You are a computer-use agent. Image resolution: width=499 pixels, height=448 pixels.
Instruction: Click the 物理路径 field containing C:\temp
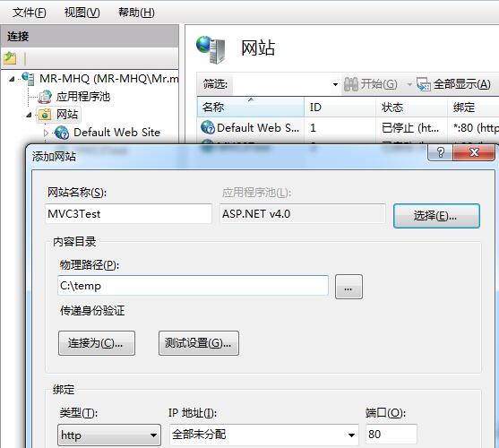pos(193,286)
